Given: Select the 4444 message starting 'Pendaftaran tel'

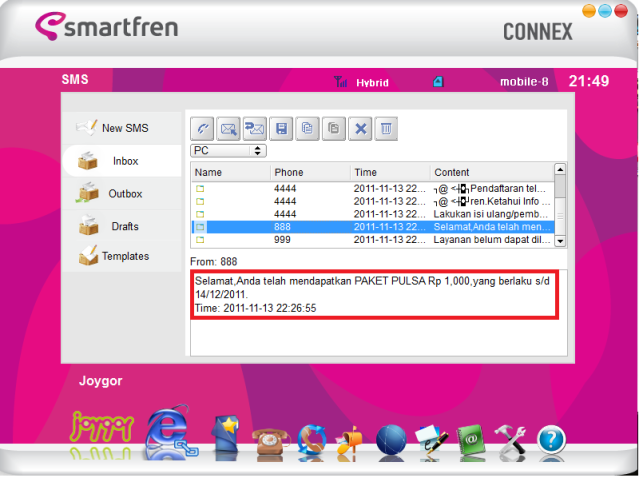Looking at the screenshot, I should pyautogui.click(x=373, y=189).
